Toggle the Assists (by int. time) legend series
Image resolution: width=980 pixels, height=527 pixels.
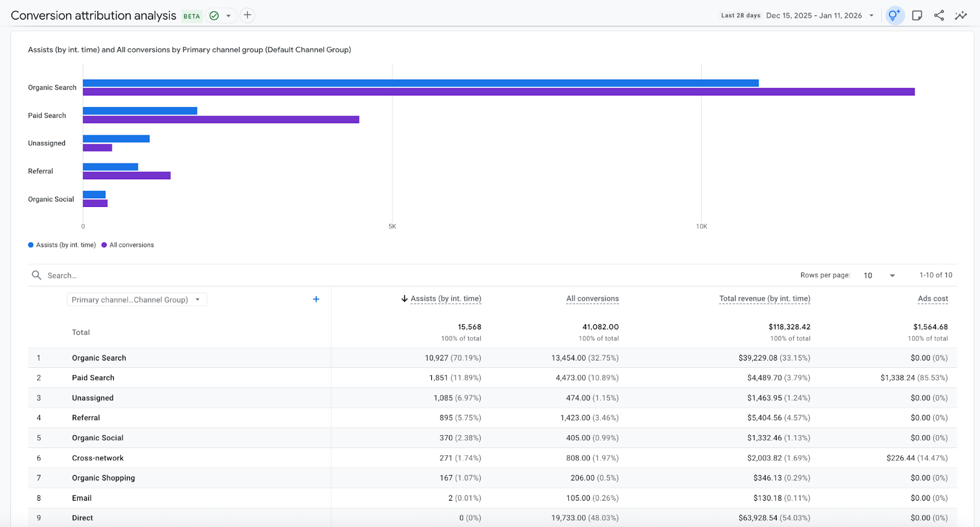click(62, 245)
